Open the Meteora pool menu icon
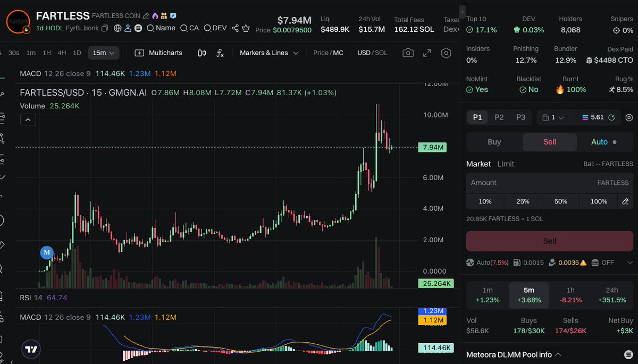The height and width of the screenshot is (364, 638). [x=628, y=354]
